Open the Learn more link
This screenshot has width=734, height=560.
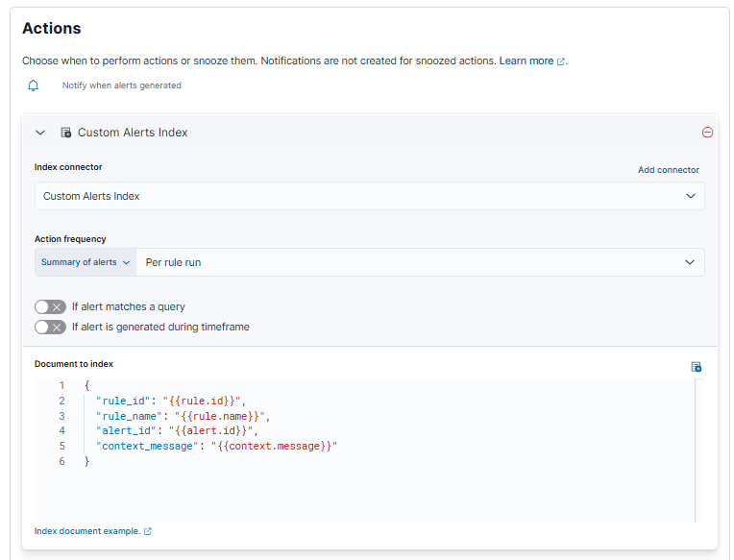pyautogui.click(x=526, y=61)
